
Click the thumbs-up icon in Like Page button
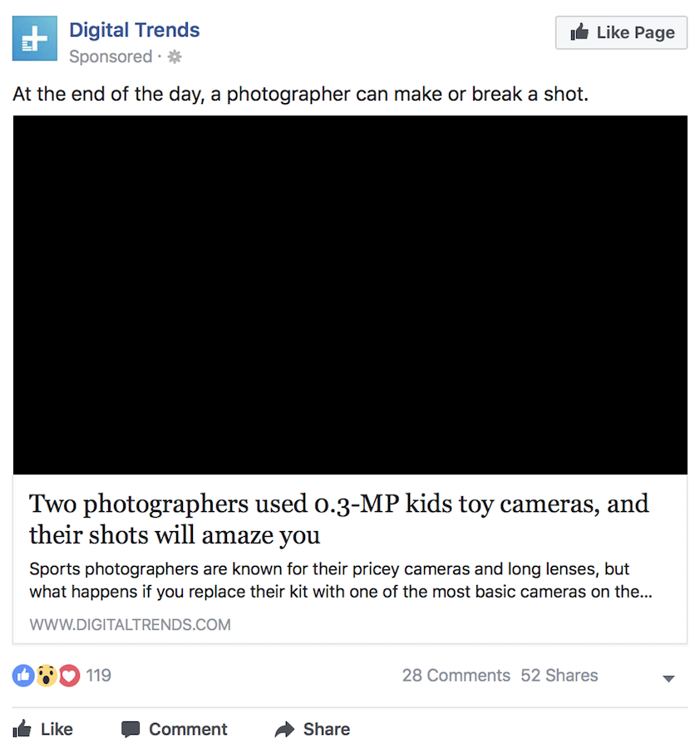coord(579,32)
